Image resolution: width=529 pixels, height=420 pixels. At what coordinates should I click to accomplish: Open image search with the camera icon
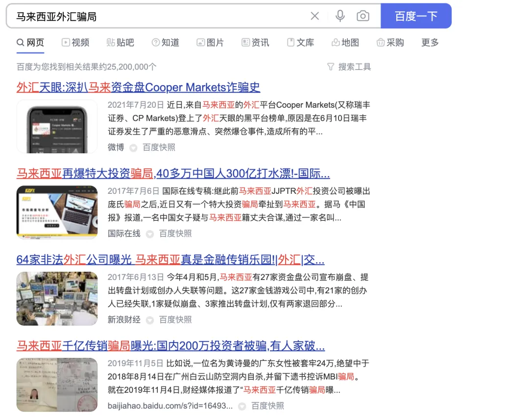[x=362, y=16]
